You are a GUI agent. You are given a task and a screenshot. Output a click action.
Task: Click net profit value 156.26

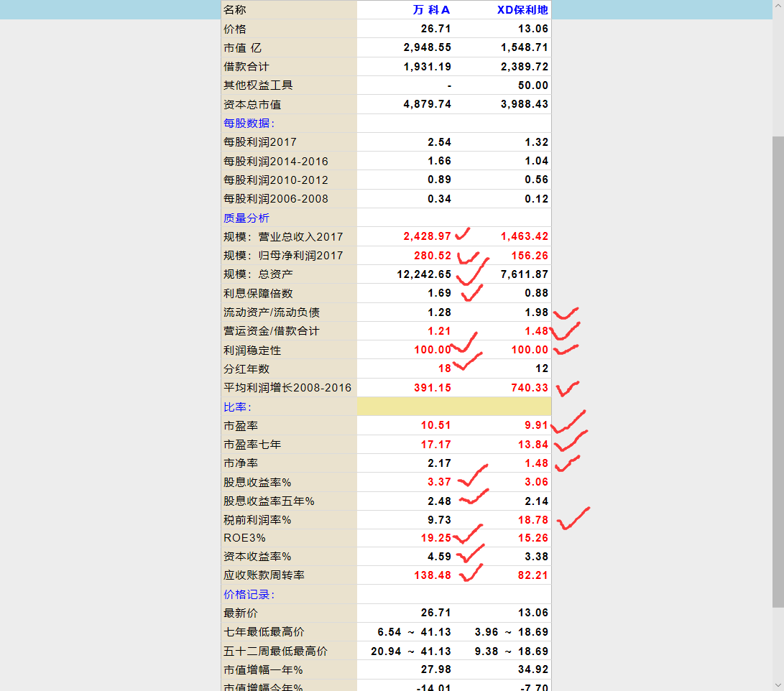(x=530, y=256)
